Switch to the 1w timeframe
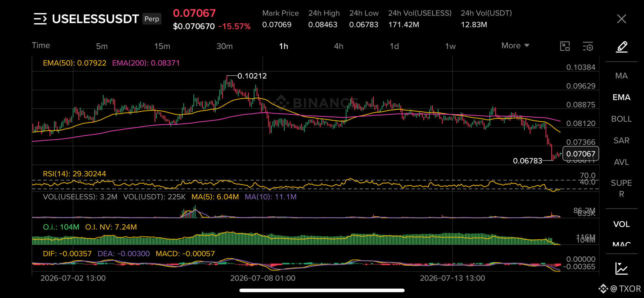Viewport: 644px width, 298px height. coord(450,46)
